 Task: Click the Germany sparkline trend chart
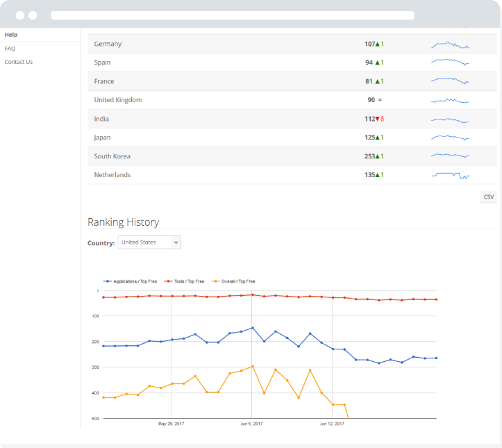click(450, 45)
